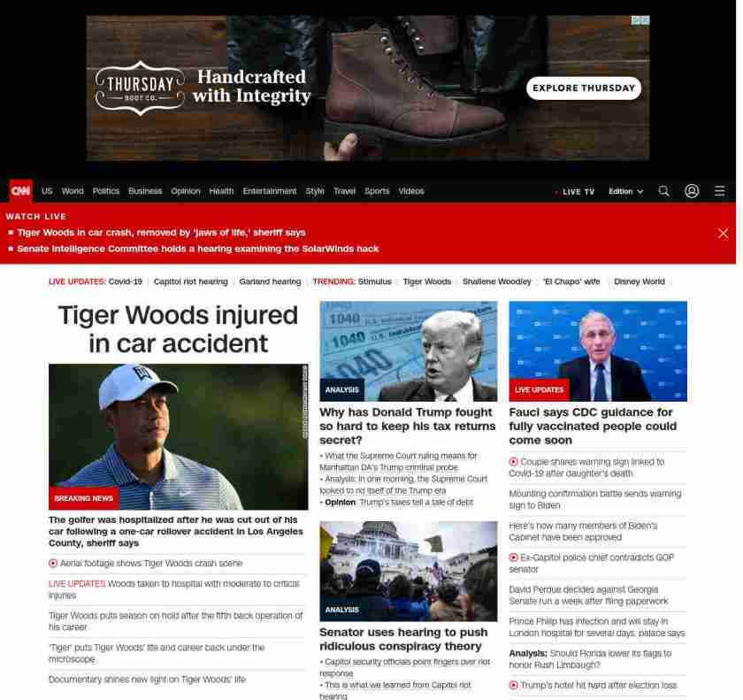Click the Disney World trending topic
This screenshot has width=743, height=700.
pyautogui.click(x=639, y=281)
